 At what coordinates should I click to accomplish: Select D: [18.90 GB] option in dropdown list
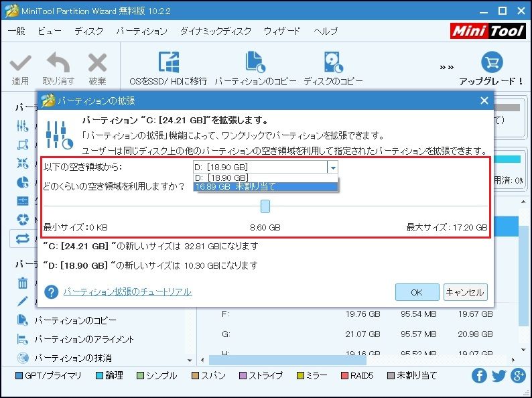point(265,178)
